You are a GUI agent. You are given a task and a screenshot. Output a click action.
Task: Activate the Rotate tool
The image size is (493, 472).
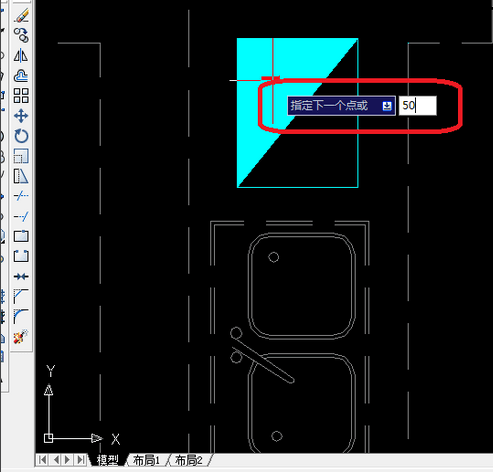pyautogui.click(x=21, y=136)
